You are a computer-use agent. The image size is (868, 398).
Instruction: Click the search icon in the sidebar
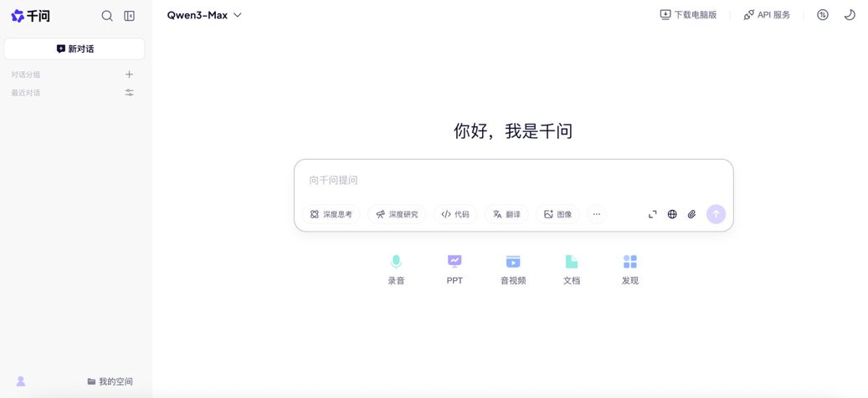tap(107, 16)
